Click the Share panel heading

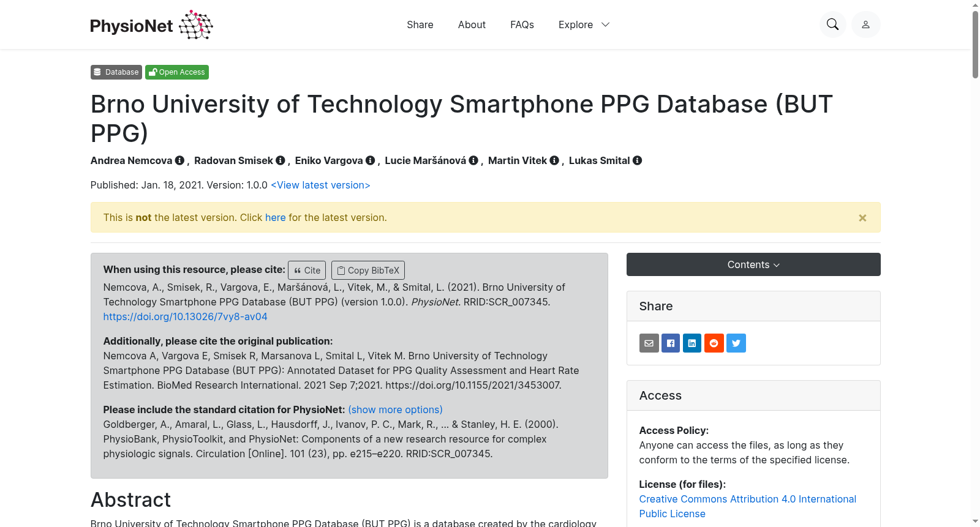click(x=656, y=306)
